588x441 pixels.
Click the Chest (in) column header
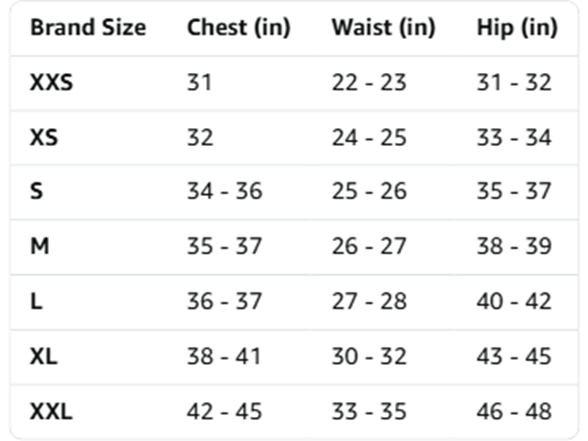click(x=239, y=28)
